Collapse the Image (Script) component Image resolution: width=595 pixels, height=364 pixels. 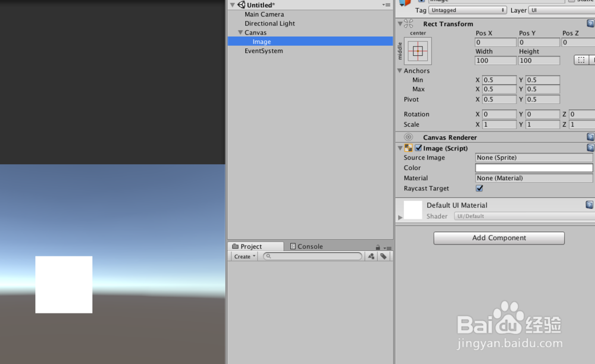pos(400,148)
